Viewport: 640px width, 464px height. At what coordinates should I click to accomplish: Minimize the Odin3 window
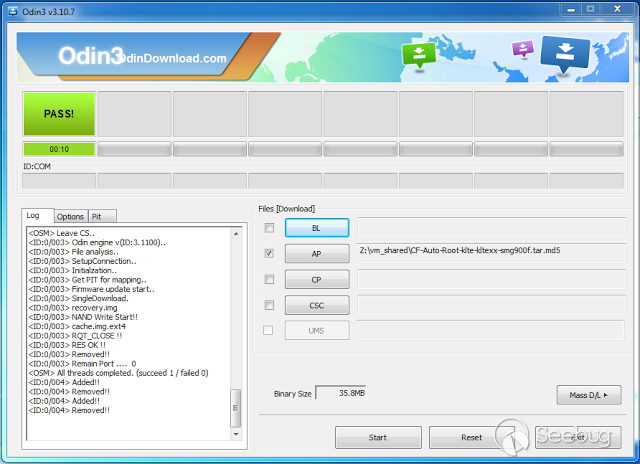coord(571,9)
